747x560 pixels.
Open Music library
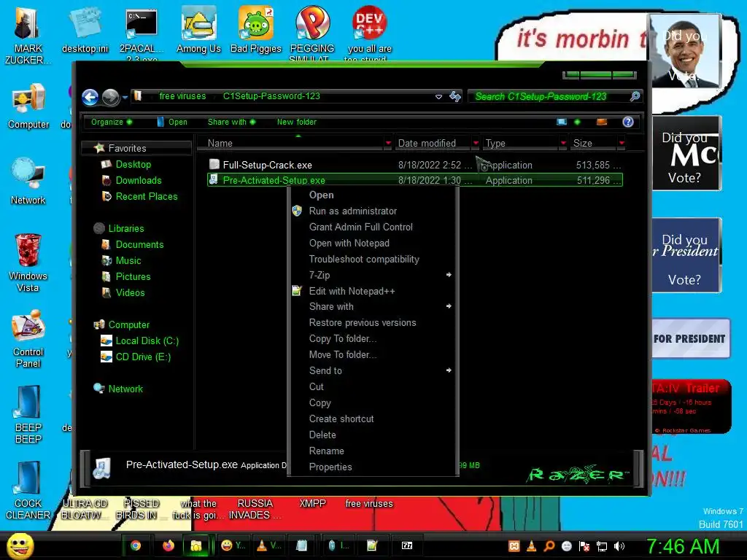click(128, 261)
